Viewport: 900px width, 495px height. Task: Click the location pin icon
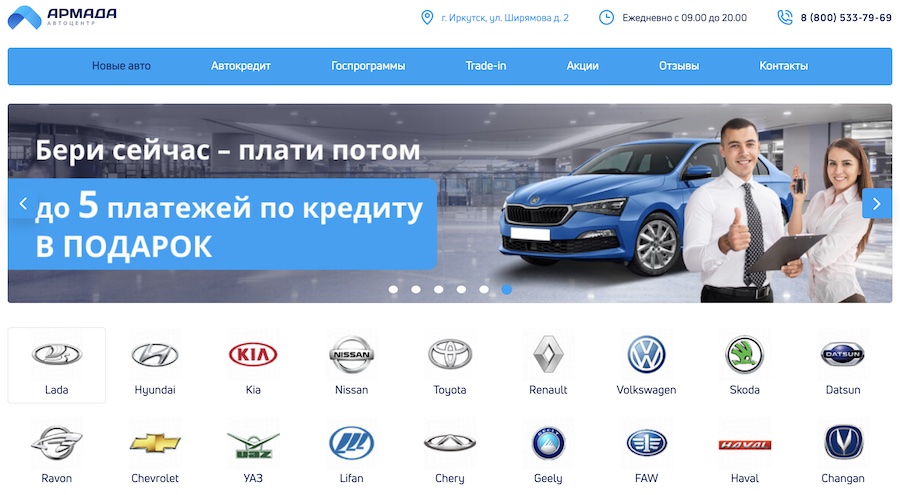(427, 17)
